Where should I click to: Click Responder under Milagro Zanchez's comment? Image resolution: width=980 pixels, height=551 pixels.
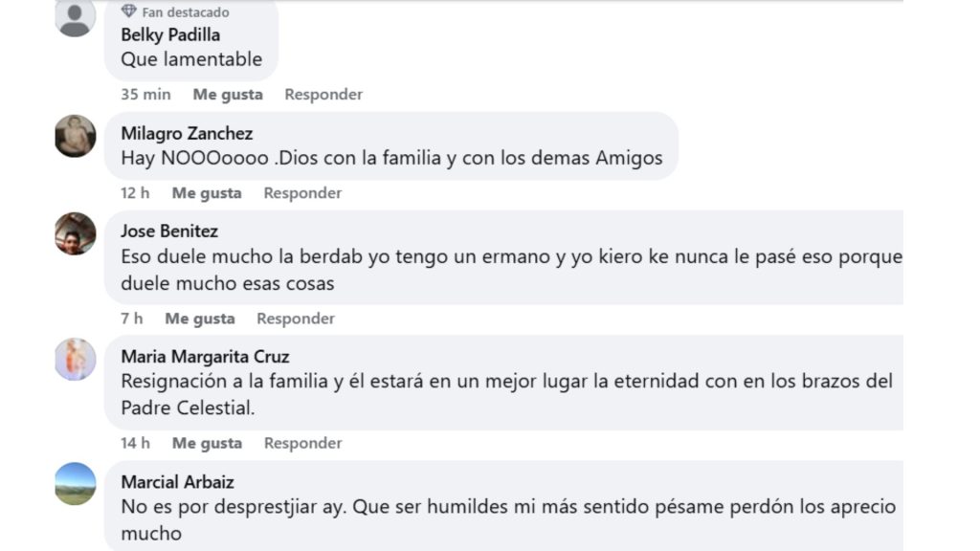tap(302, 192)
